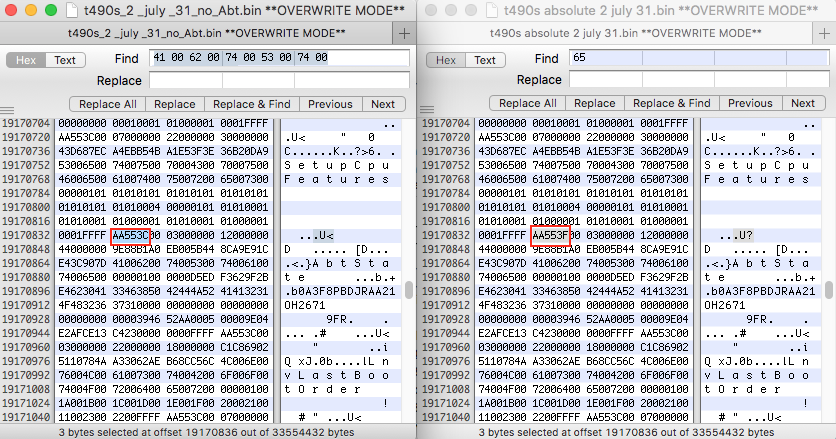Click bytes E2AFCE13 in left window

pos(83,333)
